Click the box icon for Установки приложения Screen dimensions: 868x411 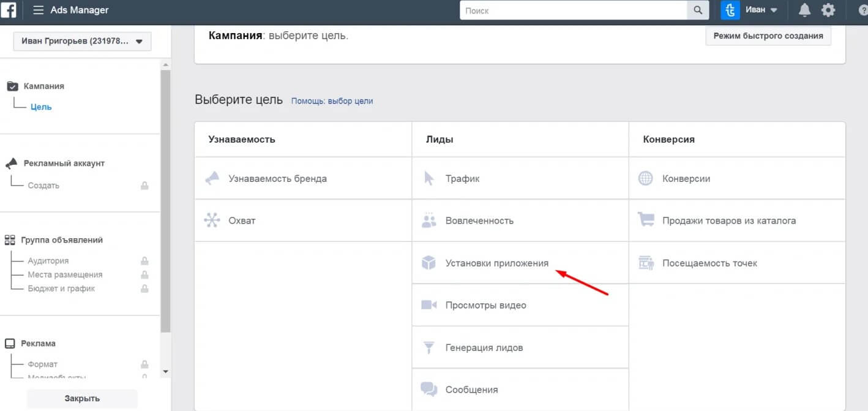tap(428, 263)
